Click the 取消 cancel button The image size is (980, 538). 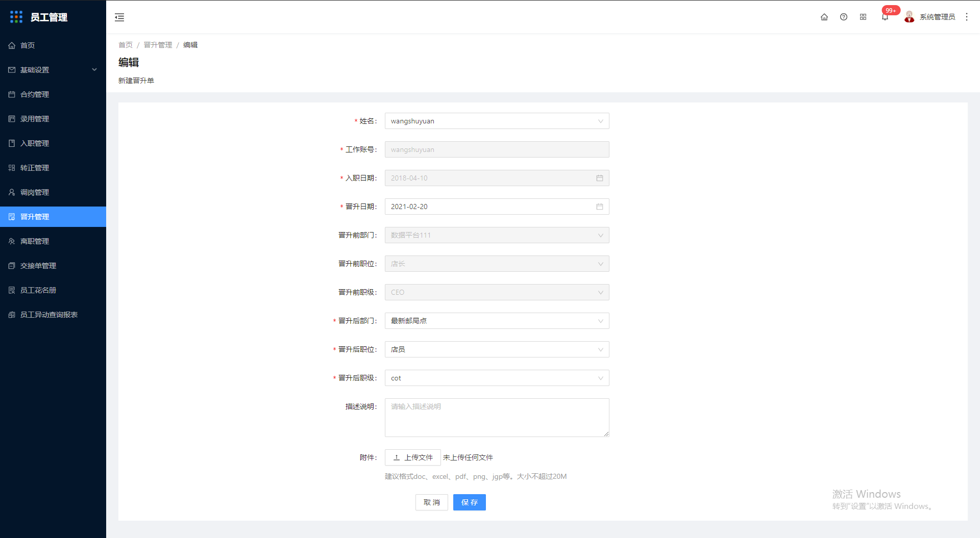coord(431,502)
